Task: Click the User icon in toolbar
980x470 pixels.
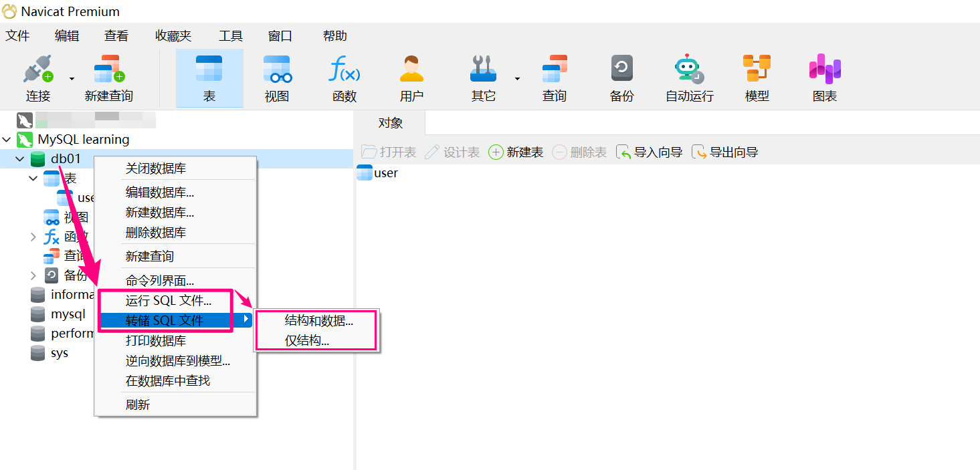Action: point(411,70)
